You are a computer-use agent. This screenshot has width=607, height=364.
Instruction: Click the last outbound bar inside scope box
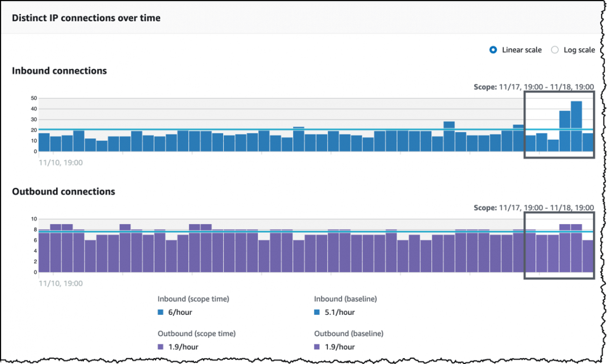click(588, 256)
